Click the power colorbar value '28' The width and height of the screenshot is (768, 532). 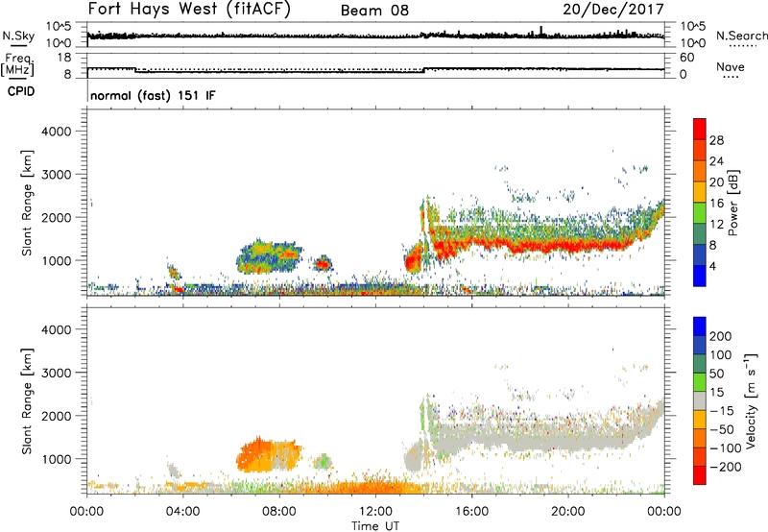click(x=716, y=140)
